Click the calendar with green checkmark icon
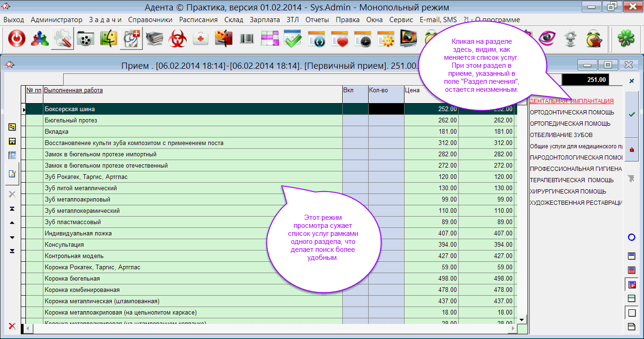The height and width of the screenshot is (339, 644). point(293,40)
